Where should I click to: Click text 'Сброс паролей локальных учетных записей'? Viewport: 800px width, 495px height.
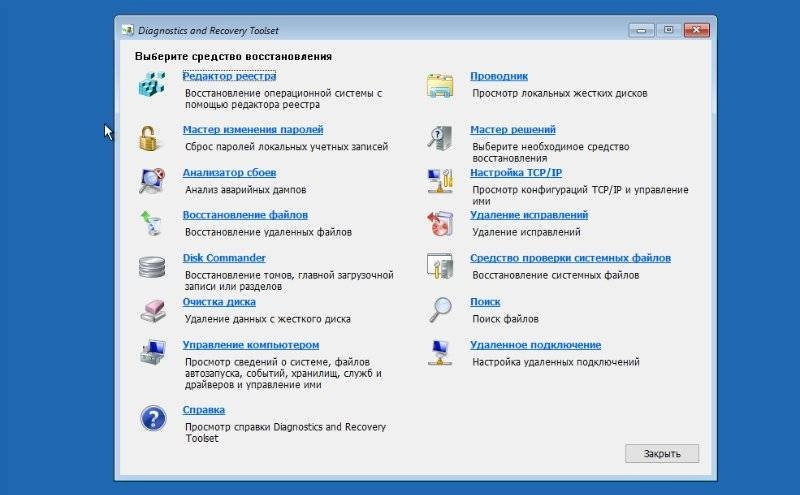[x=286, y=146]
